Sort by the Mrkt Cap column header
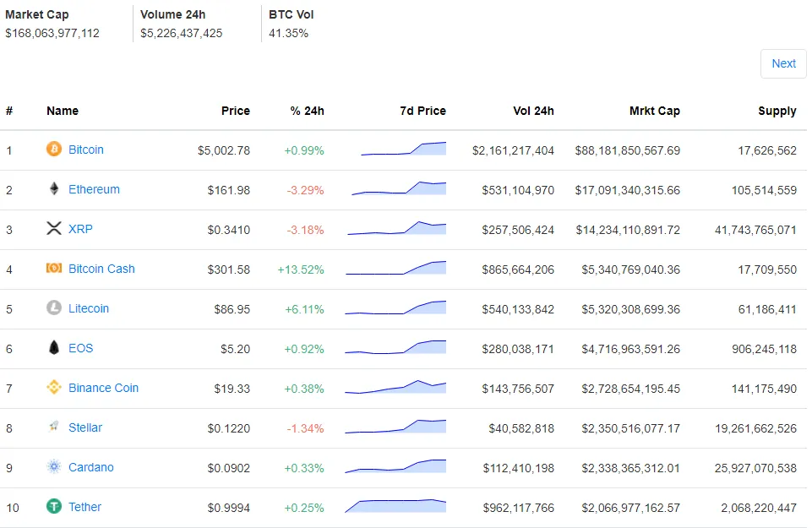812x528 pixels. (x=655, y=111)
